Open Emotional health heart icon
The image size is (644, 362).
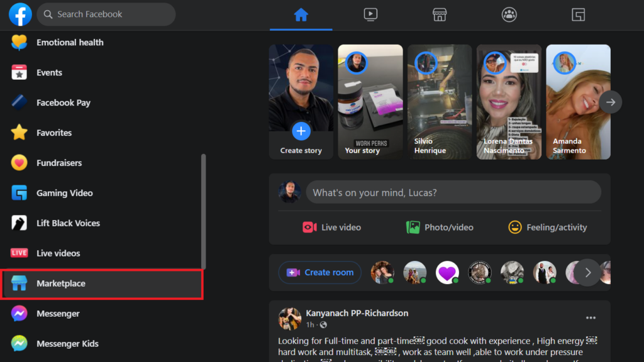tap(19, 42)
